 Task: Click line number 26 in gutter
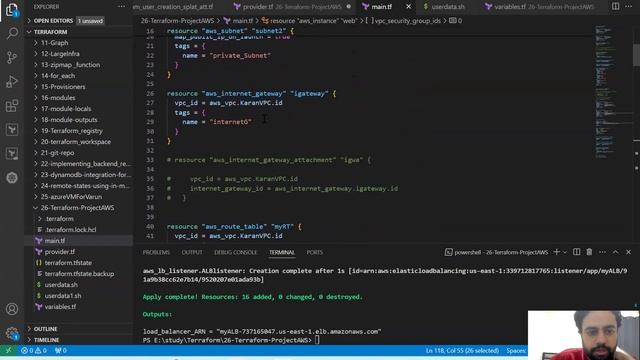pyautogui.click(x=150, y=93)
